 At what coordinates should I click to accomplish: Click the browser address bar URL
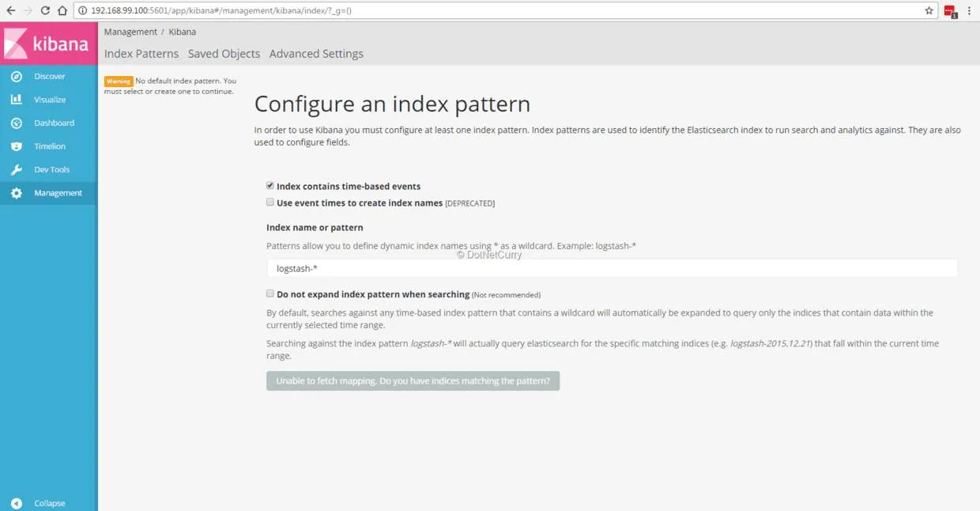pos(221,11)
